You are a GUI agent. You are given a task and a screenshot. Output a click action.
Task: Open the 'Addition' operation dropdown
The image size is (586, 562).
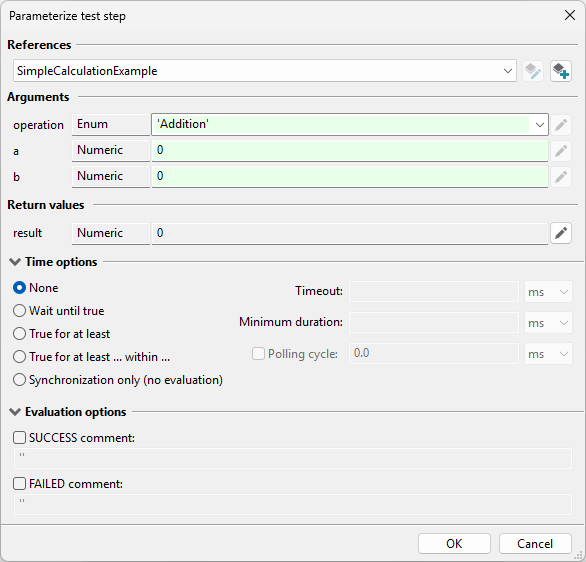539,125
